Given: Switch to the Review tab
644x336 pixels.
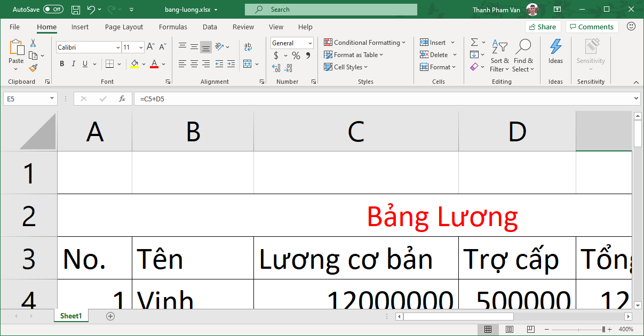Looking at the screenshot, I should tap(243, 27).
